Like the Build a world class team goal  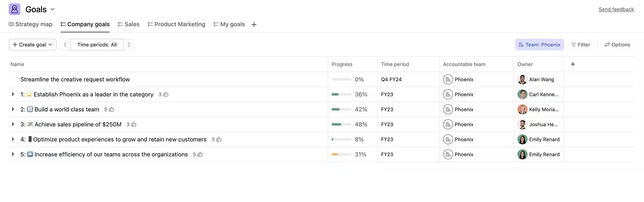pos(111,110)
